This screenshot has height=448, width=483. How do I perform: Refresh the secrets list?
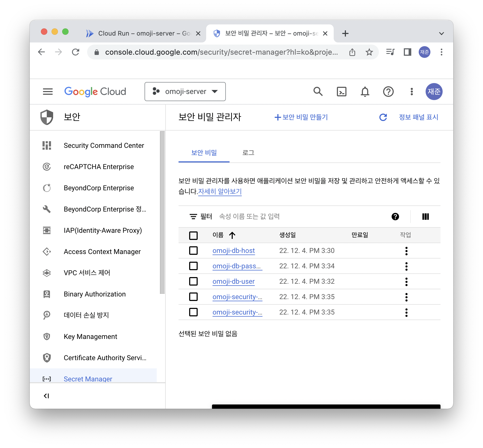pyautogui.click(x=383, y=117)
